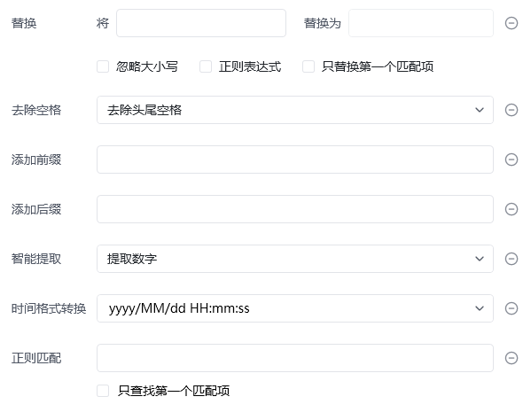Toggle the 正则表达式 checkbox
This screenshot has height=420, width=523.
coord(206,66)
